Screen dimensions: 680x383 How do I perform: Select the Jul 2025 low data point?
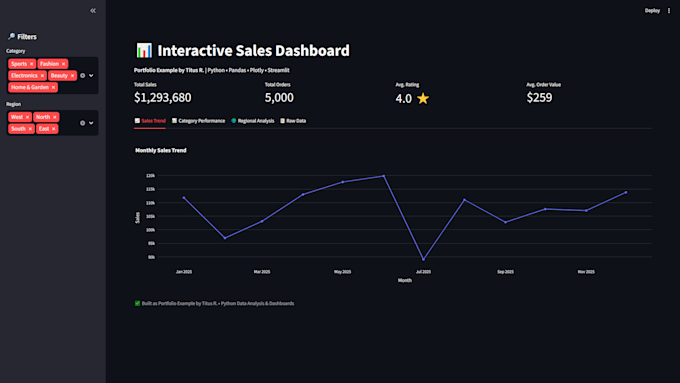tap(423, 259)
